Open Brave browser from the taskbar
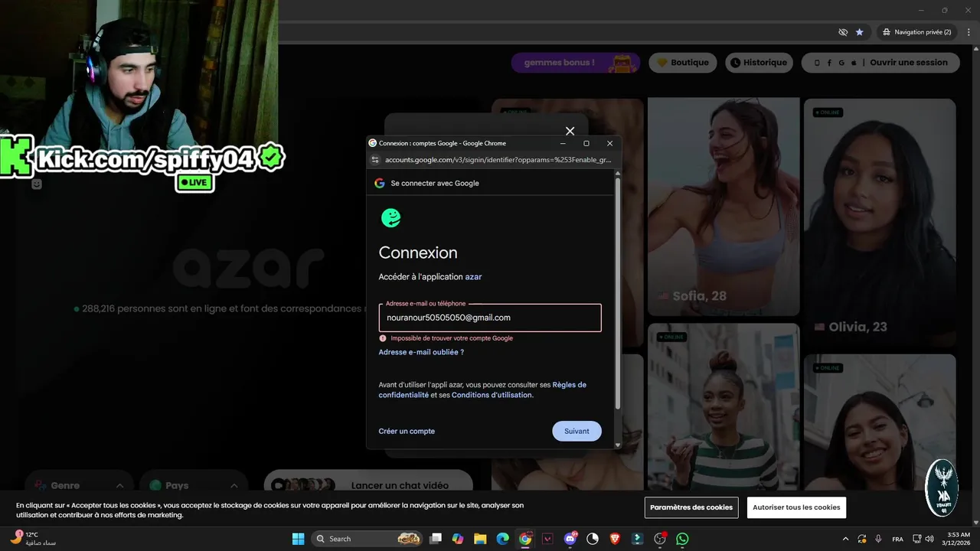Image resolution: width=980 pixels, height=551 pixels. click(615, 539)
